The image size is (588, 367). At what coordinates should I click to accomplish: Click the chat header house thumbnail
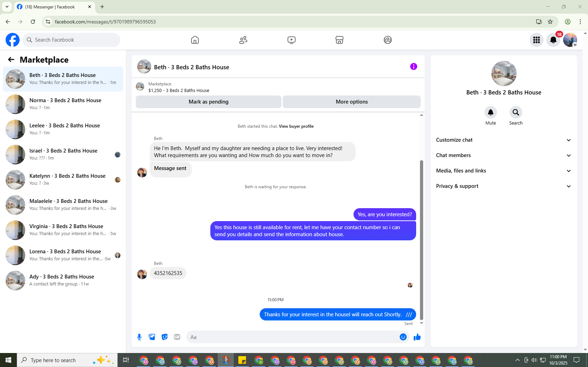[144, 66]
